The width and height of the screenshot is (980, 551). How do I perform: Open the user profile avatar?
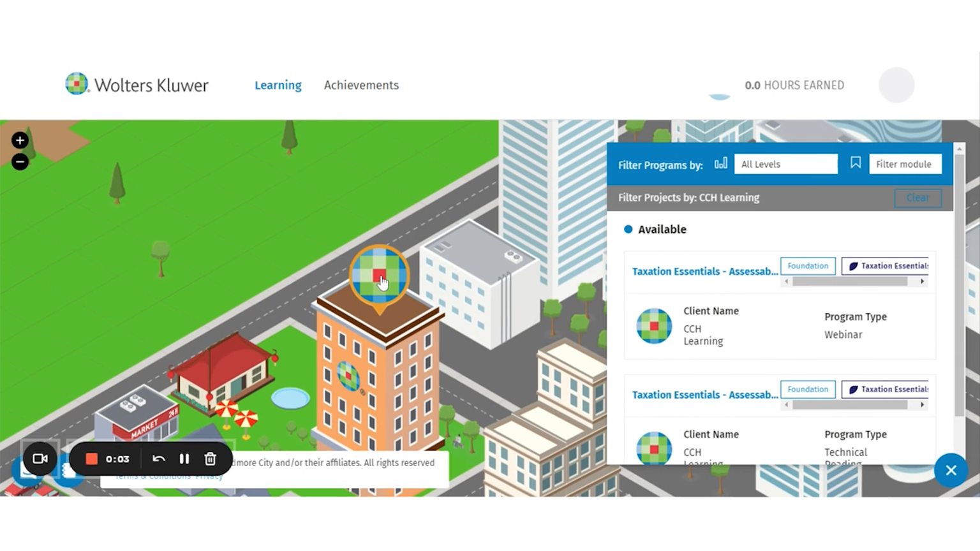coord(896,85)
